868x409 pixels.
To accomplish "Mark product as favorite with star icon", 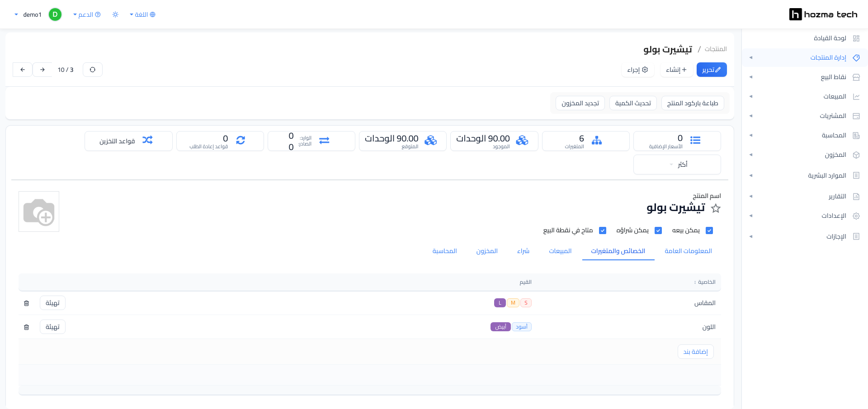I will 716,208.
